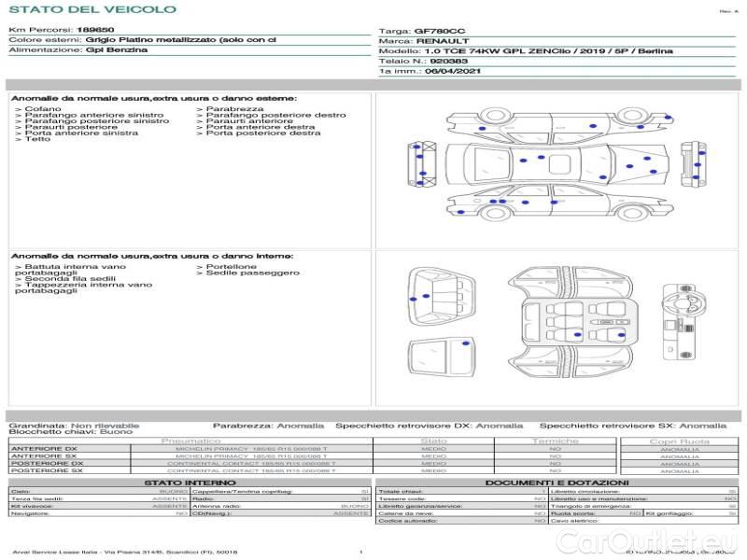747x560 pixels.
Task: Click the STATO DEL VEICOLO title
Action: pyautogui.click(x=92, y=10)
